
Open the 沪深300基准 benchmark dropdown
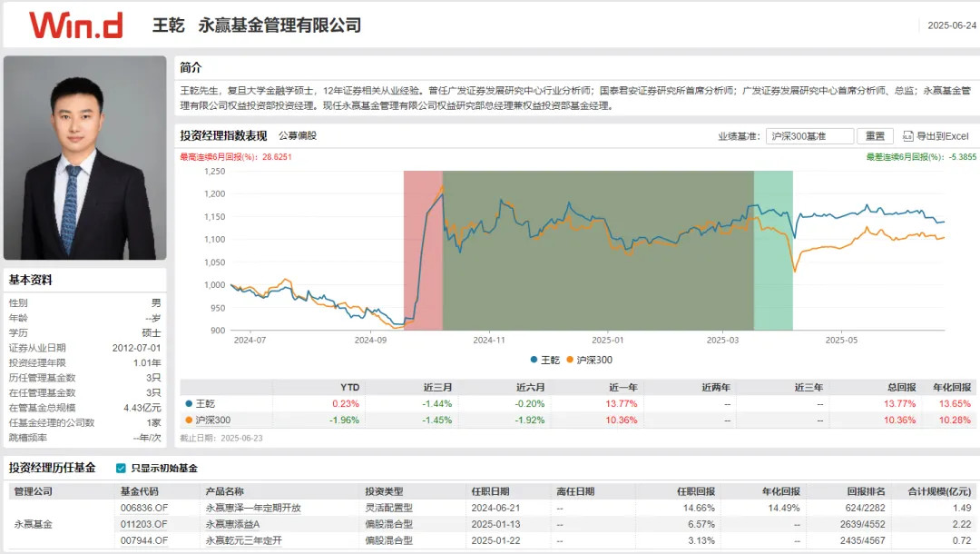tap(809, 136)
